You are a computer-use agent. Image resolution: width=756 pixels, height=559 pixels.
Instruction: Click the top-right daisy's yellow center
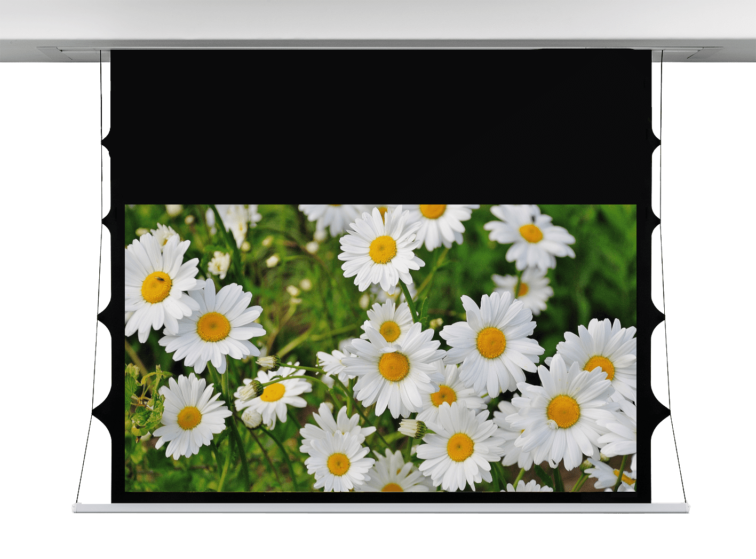pos(531,233)
